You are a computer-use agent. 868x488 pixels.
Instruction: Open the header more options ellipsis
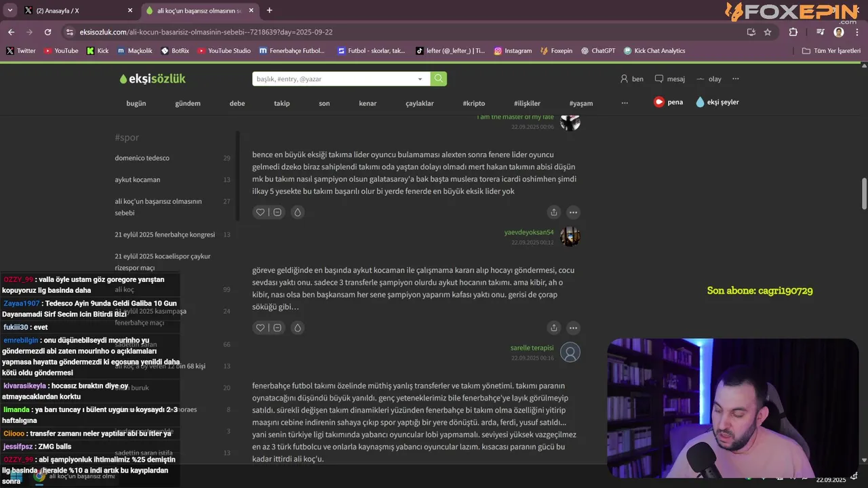tap(736, 79)
